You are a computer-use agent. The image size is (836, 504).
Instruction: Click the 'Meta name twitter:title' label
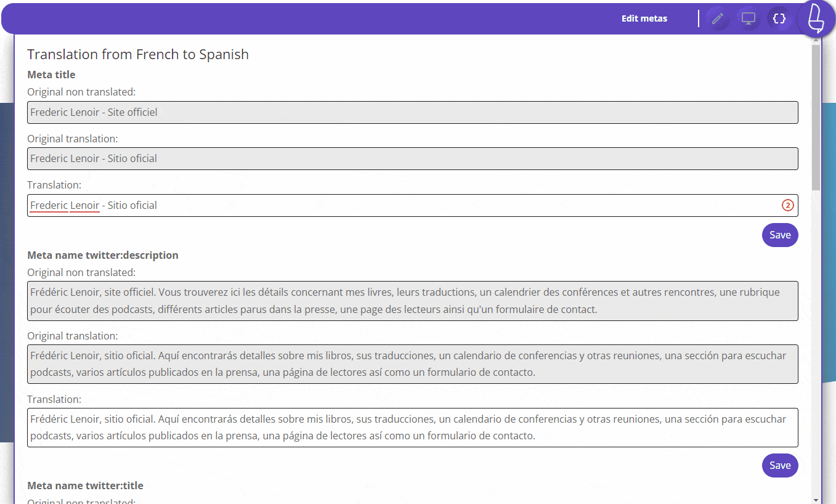[85, 486]
